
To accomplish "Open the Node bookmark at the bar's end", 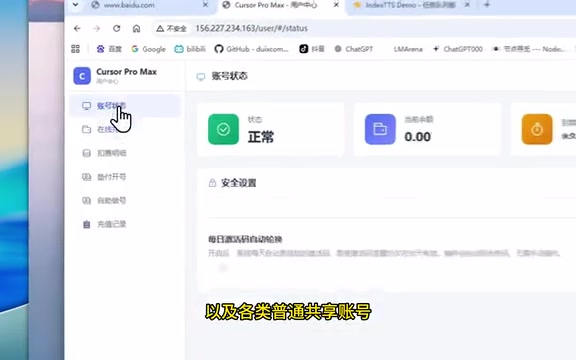I will click(529, 49).
